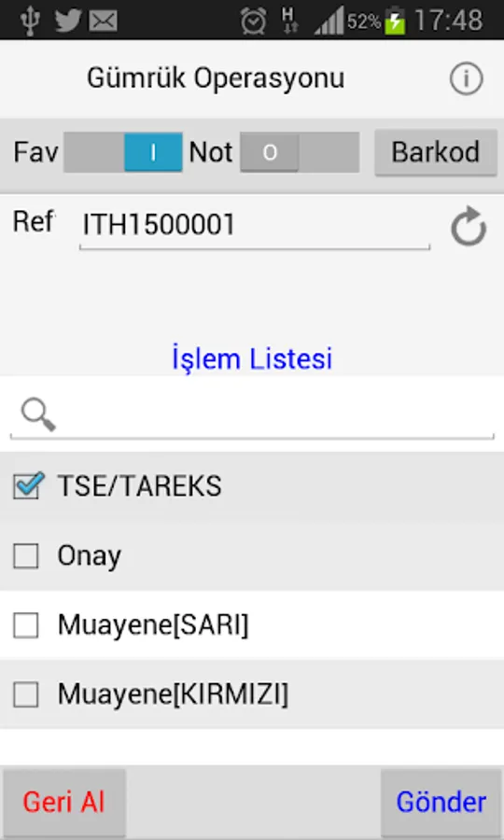Screen dimensions: 504x840
Task: Tap the battery charging indicator
Action: (396, 21)
